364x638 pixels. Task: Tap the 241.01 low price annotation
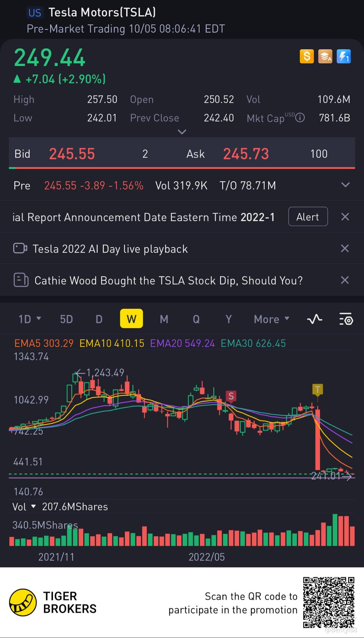pos(326,476)
